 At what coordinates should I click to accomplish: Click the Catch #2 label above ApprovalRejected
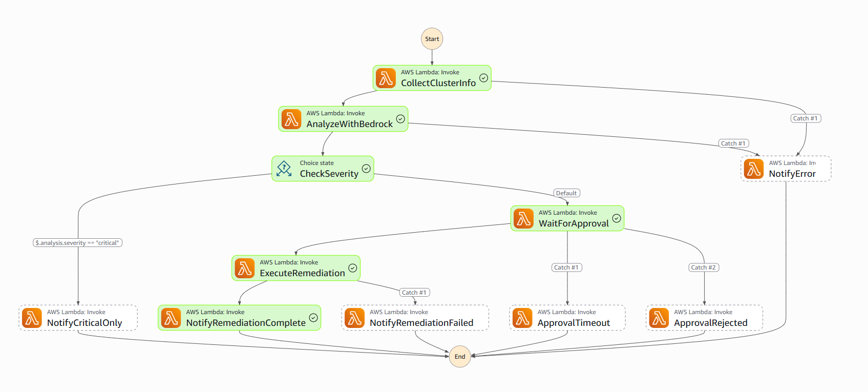pyautogui.click(x=704, y=267)
